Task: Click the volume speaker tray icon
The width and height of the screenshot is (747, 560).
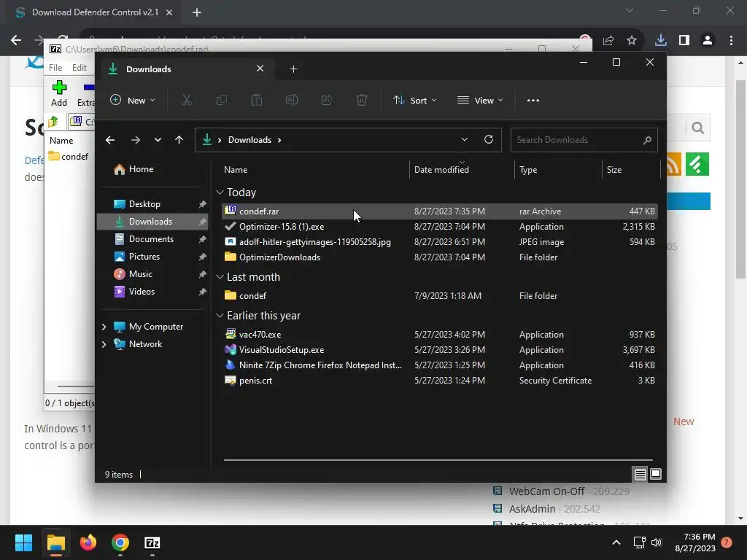Action: (x=657, y=542)
